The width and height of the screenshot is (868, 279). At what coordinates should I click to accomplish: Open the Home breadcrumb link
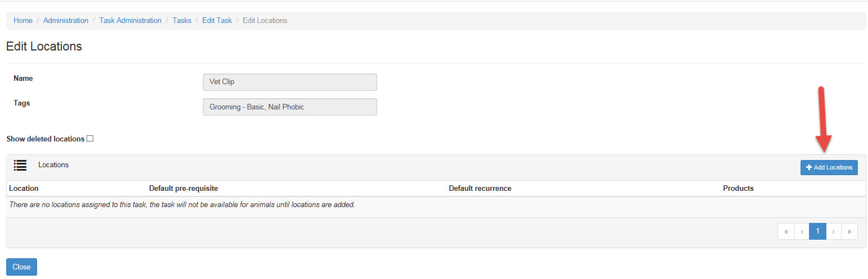[23, 21]
